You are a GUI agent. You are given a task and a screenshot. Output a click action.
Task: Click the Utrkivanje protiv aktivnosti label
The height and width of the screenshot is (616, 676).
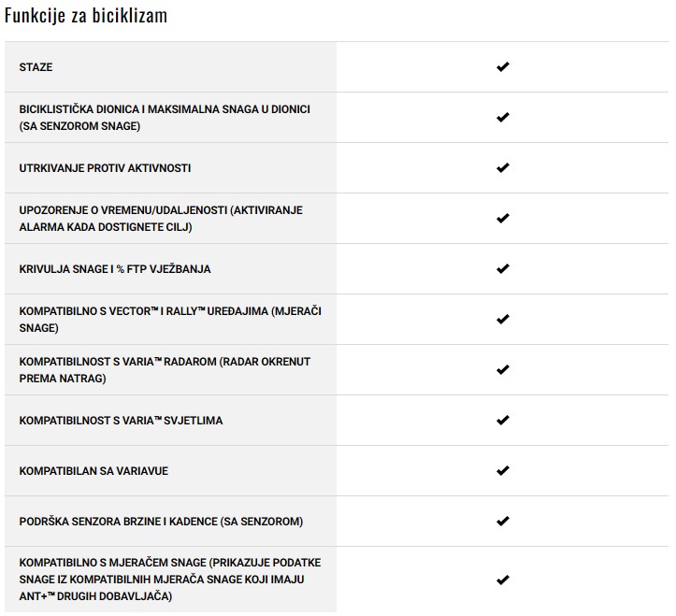(105, 168)
